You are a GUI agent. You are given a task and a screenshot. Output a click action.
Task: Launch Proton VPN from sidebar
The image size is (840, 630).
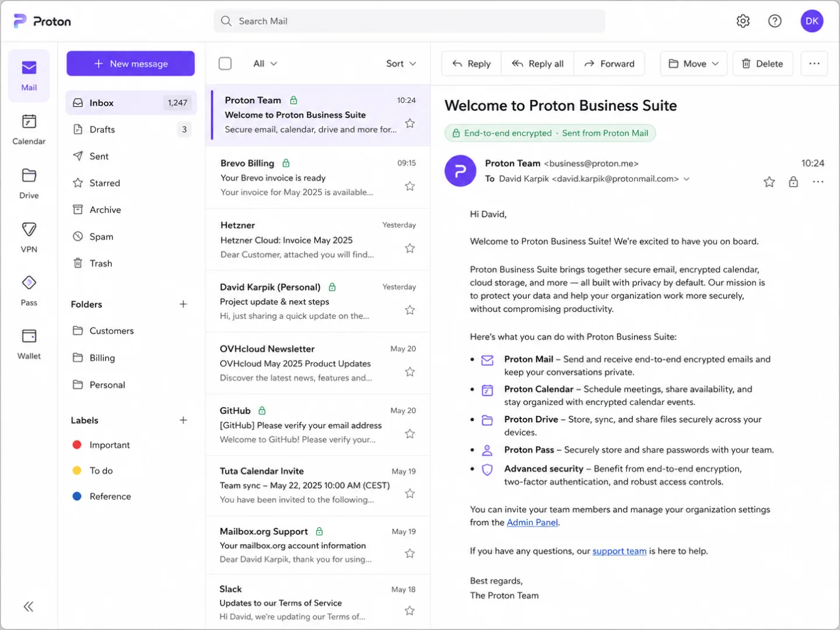(29, 237)
